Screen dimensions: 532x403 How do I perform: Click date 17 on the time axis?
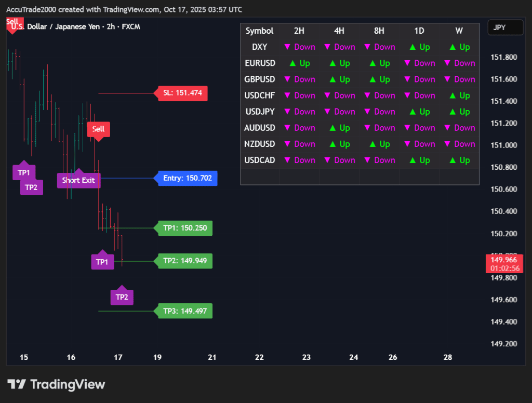pos(118,357)
